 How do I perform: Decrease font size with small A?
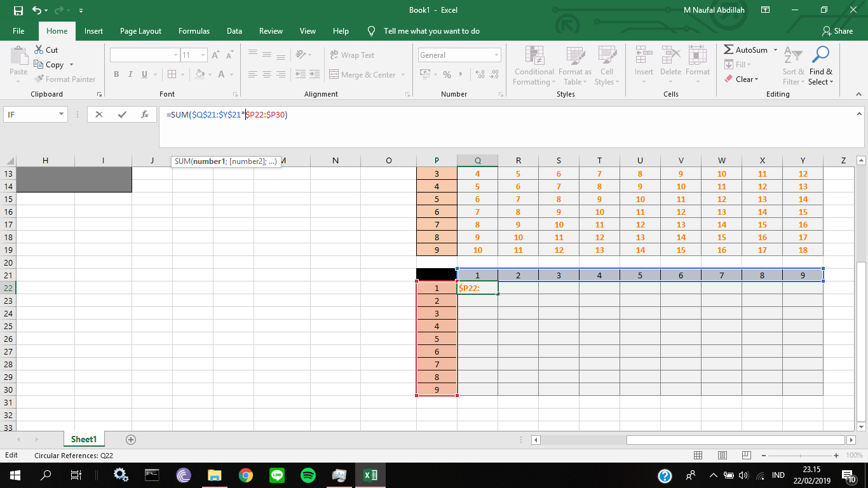[229, 55]
